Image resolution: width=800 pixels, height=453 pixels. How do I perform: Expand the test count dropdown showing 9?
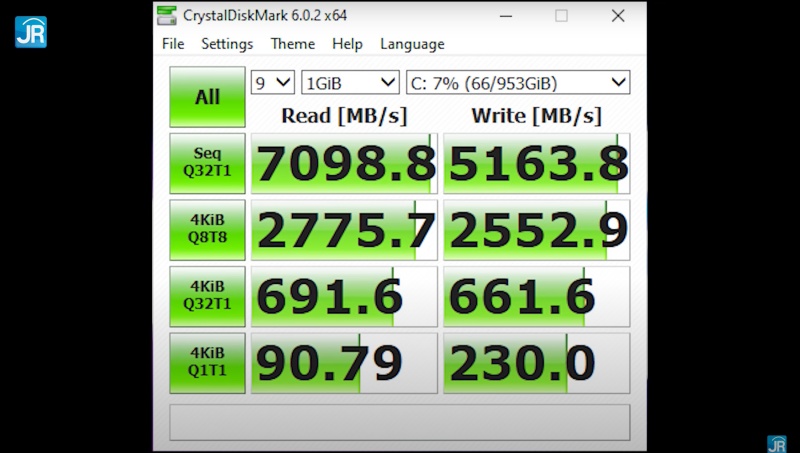(x=273, y=82)
